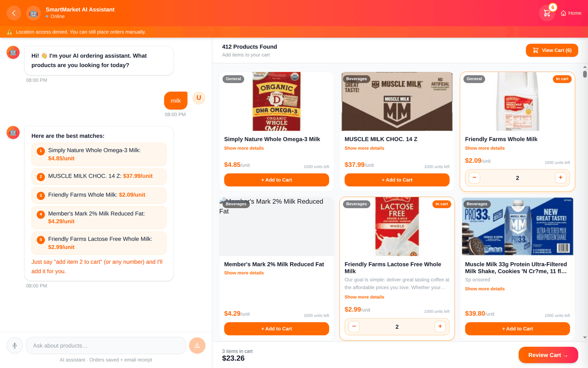Image resolution: width=588 pixels, height=368 pixels.
Task: Increase Friendly Farms Whole Milk quantity
Action: pyautogui.click(x=561, y=178)
